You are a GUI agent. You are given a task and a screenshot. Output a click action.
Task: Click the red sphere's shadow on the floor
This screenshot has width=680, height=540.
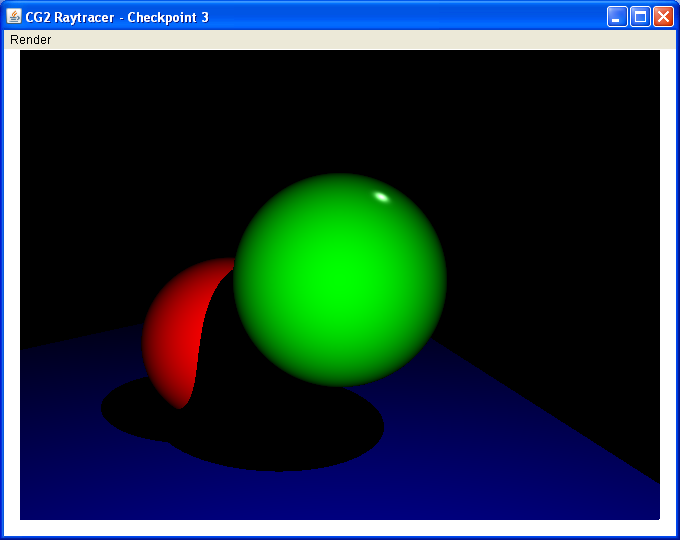[130, 410]
